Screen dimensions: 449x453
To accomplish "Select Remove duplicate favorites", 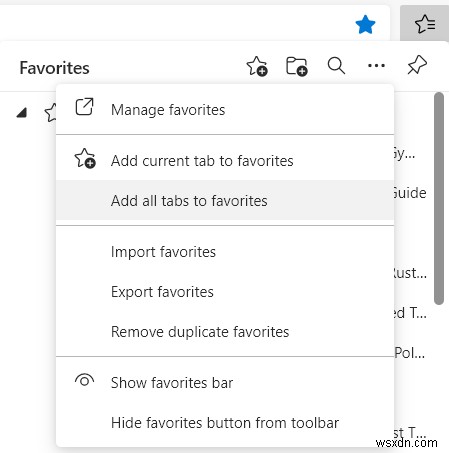I will click(x=225, y=332).
